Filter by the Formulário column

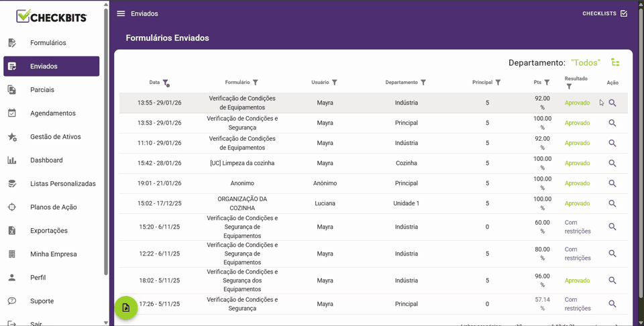click(256, 83)
